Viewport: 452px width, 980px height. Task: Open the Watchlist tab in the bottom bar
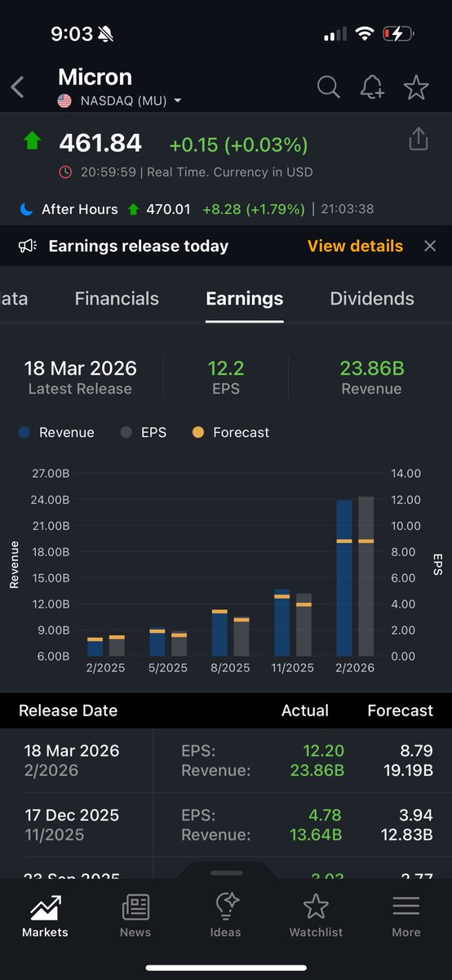click(x=316, y=915)
